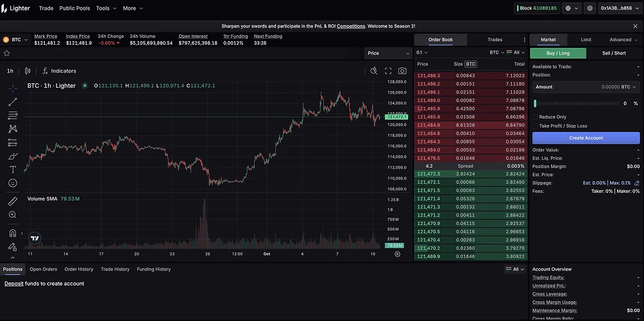
Task: Select the brush drawing tool
Action: tap(13, 156)
